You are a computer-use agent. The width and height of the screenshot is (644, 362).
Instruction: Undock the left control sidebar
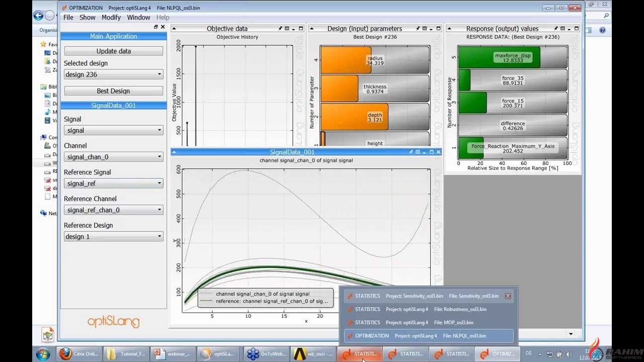pos(156,27)
